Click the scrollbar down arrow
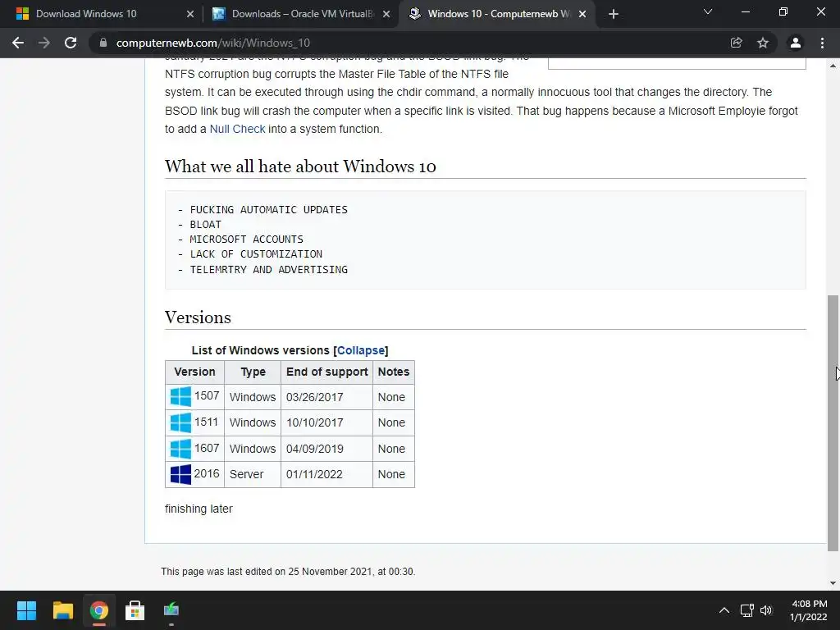 833,583
